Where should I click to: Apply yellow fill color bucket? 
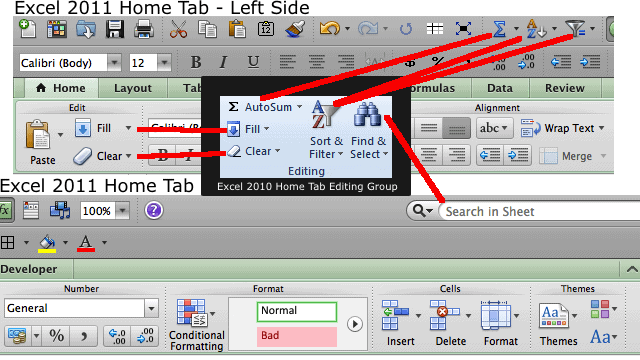47,243
